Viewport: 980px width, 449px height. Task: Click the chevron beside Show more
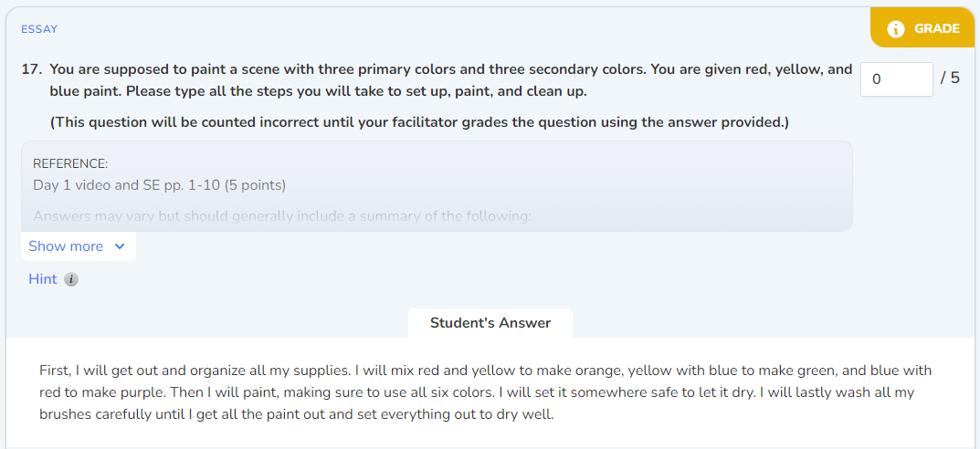click(120, 246)
